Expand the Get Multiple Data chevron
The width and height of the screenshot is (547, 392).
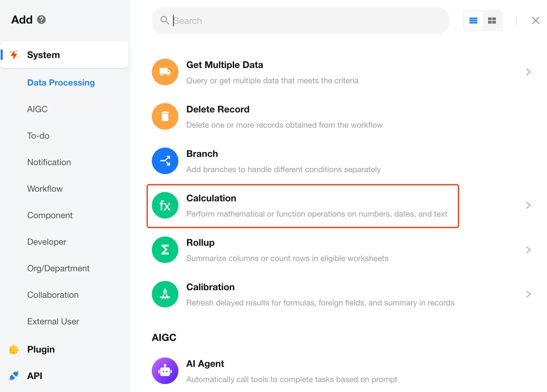click(x=528, y=72)
